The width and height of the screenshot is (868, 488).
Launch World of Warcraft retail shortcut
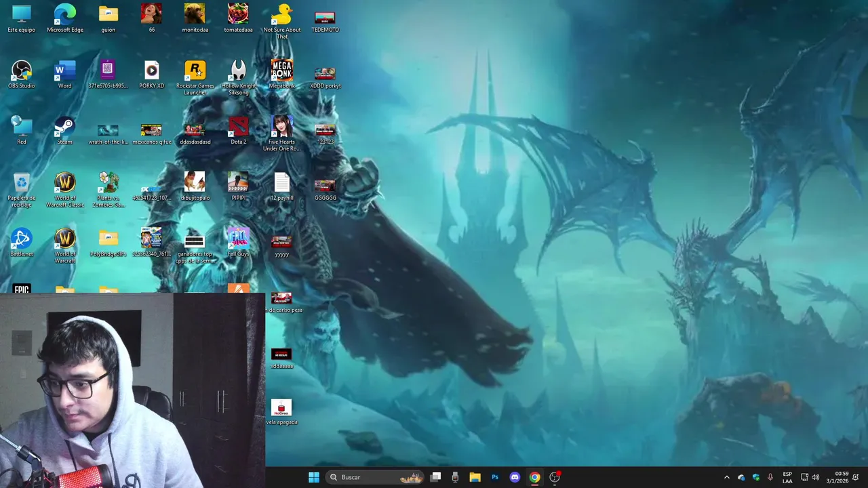coord(65,246)
